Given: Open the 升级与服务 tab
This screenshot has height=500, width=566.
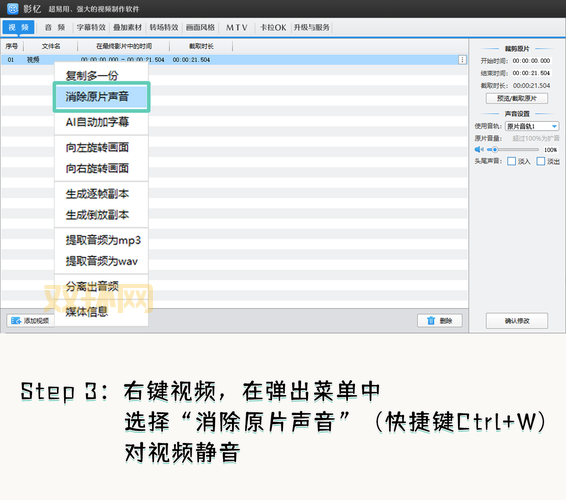Looking at the screenshot, I should click(312, 27).
